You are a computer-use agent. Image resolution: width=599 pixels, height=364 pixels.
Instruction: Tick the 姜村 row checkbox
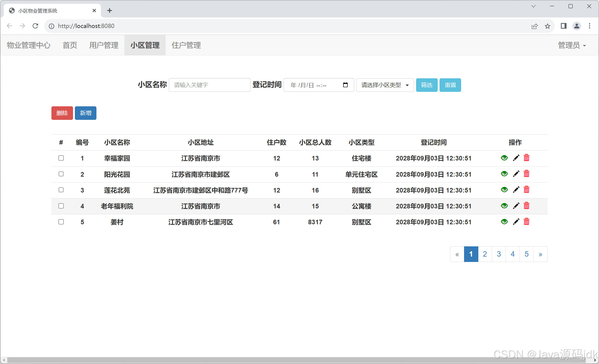(x=61, y=222)
